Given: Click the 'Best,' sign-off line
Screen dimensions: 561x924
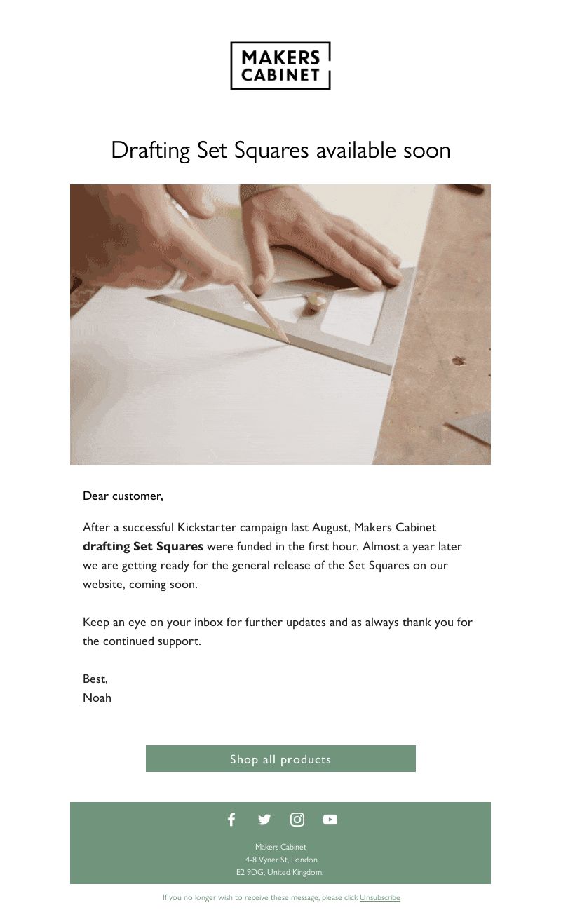Looking at the screenshot, I should (x=95, y=679).
